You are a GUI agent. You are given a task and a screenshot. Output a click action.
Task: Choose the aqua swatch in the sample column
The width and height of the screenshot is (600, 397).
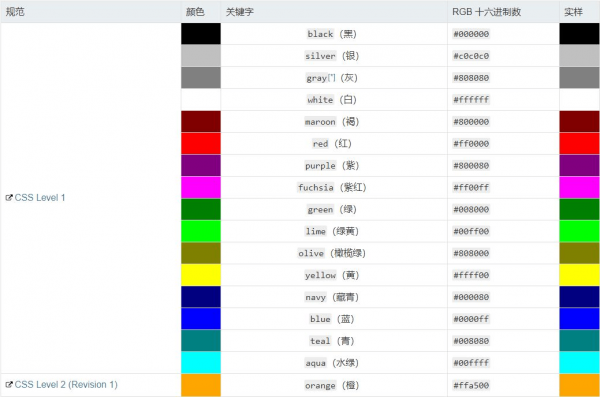click(x=579, y=363)
